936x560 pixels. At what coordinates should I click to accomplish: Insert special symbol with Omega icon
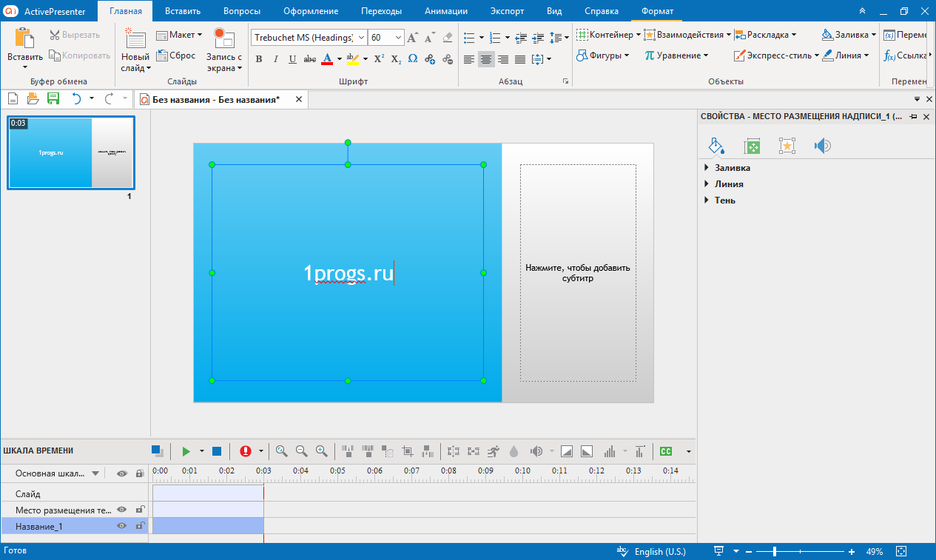pos(413,59)
